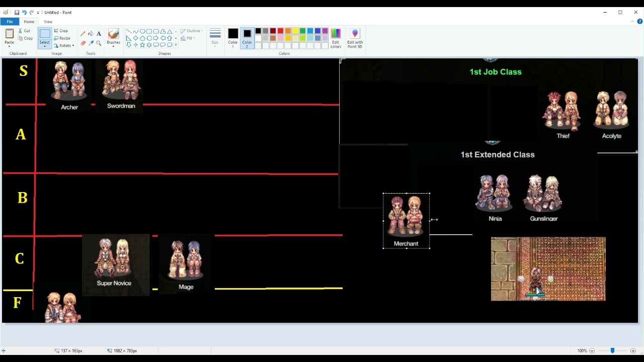Select the Color picker eyedropper tool
The height and width of the screenshot is (362, 644).
pos(91,43)
